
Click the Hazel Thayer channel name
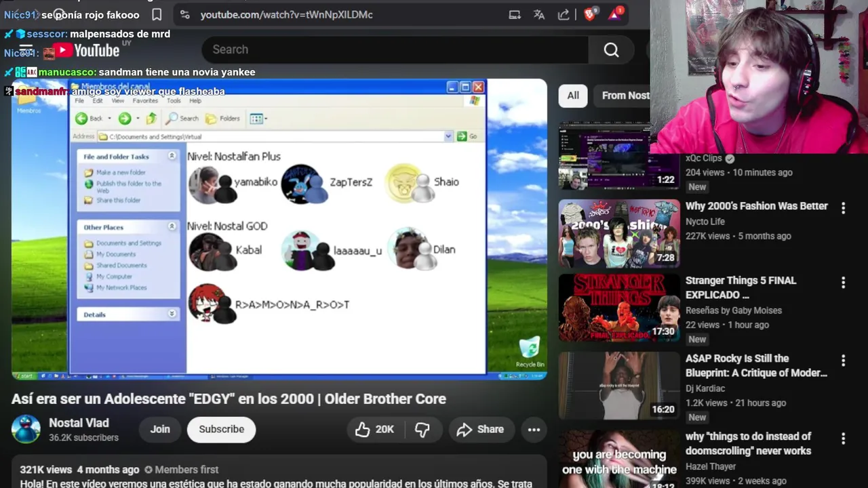(x=711, y=466)
